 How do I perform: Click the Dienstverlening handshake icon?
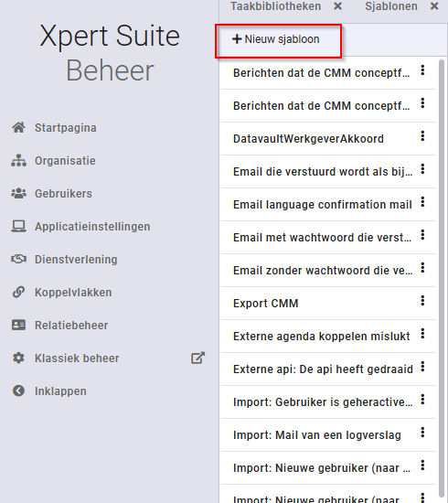coord(18,259)
